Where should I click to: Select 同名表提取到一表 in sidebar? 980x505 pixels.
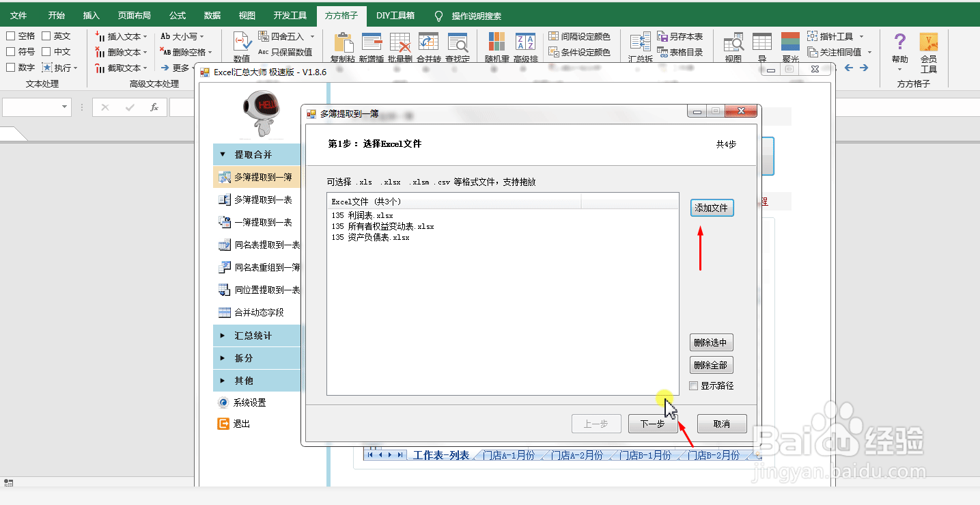pos(258,245)
